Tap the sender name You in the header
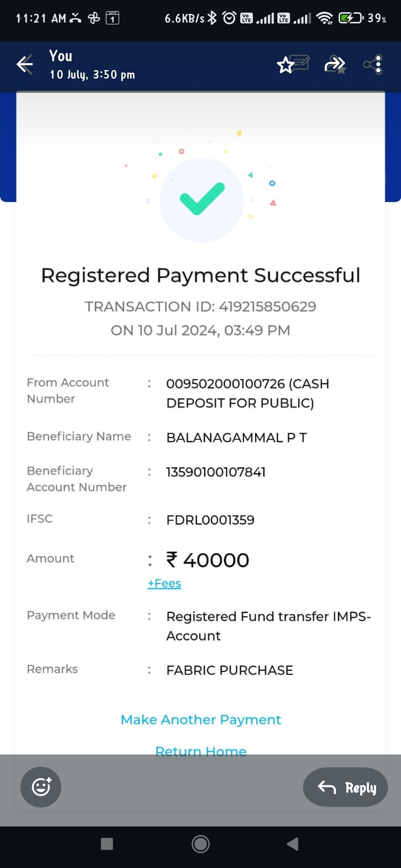The width and height of the screenshot is (401, 868). coord(61,56)
